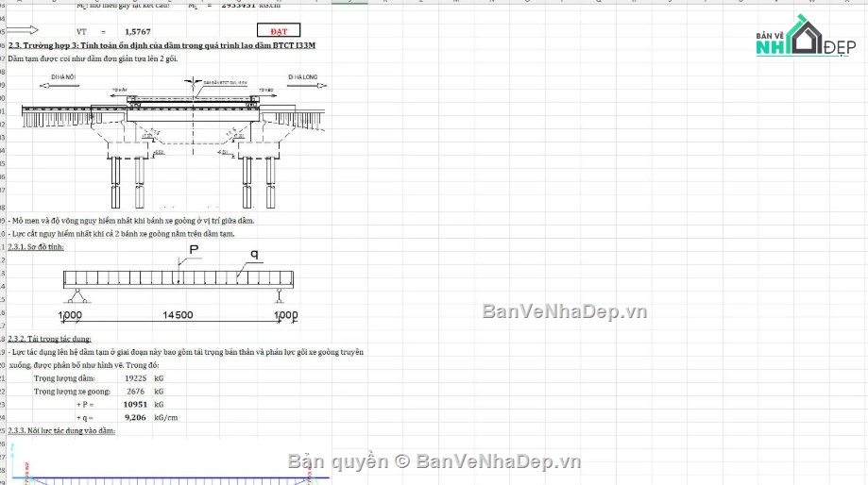Select the line "xuống, được phân bố như hình vẽ"
Screen dimensions: 868x485
tap(84, 365)
